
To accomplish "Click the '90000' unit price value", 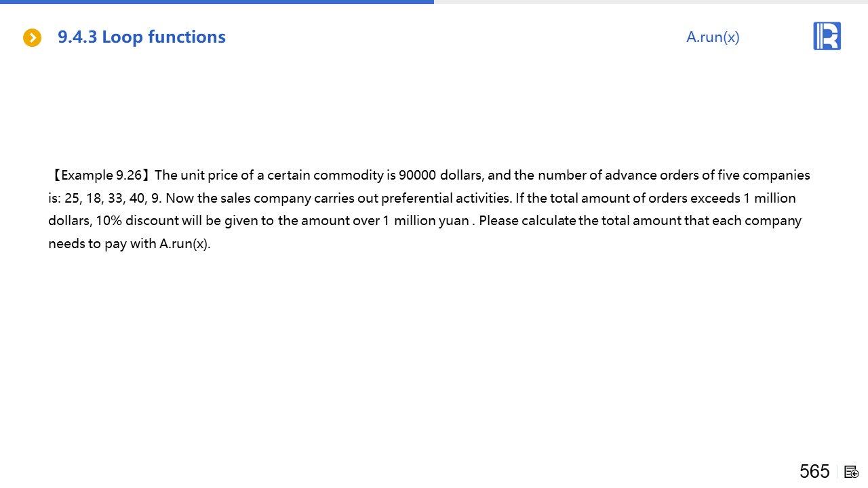I will 417,176.
